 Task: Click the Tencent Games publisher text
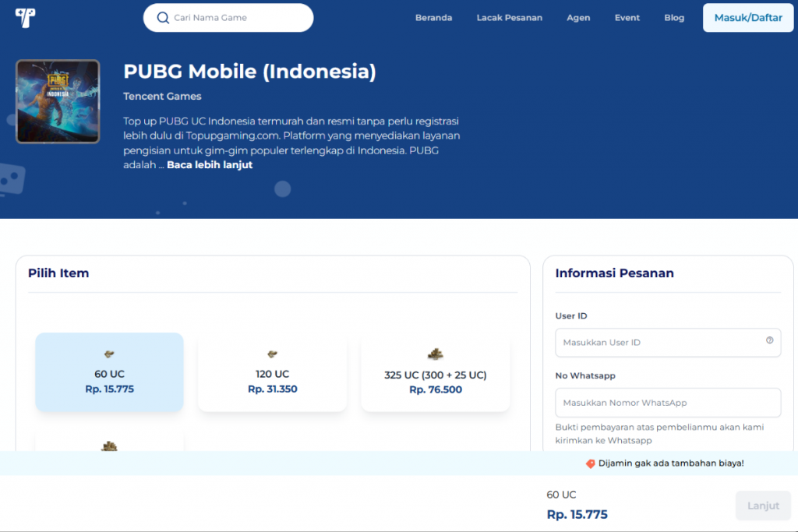(x=162, y=96)
